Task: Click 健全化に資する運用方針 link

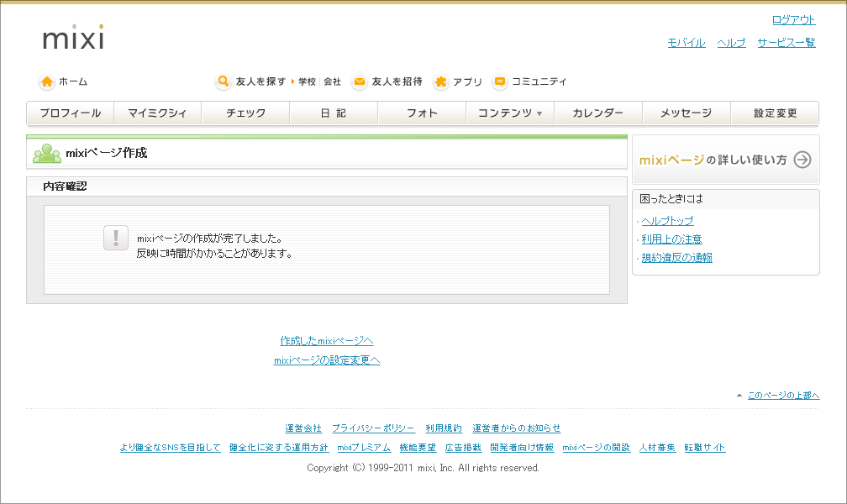Action: pyautogui.click(x=279, y=448)
